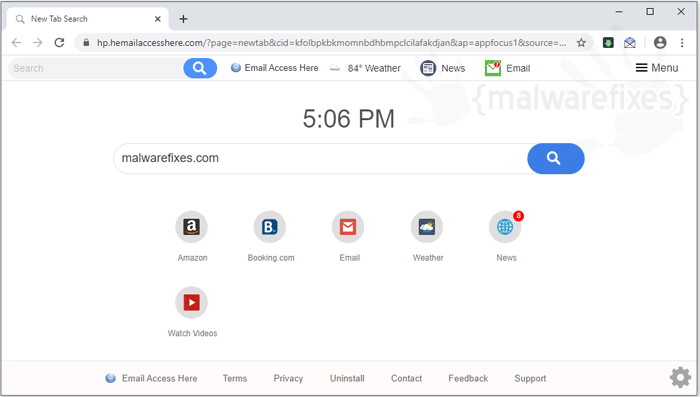The height and width of the screenshot is (397, 700).
Task: Click the 5:06 PM clock text
Action: point(349,119)
